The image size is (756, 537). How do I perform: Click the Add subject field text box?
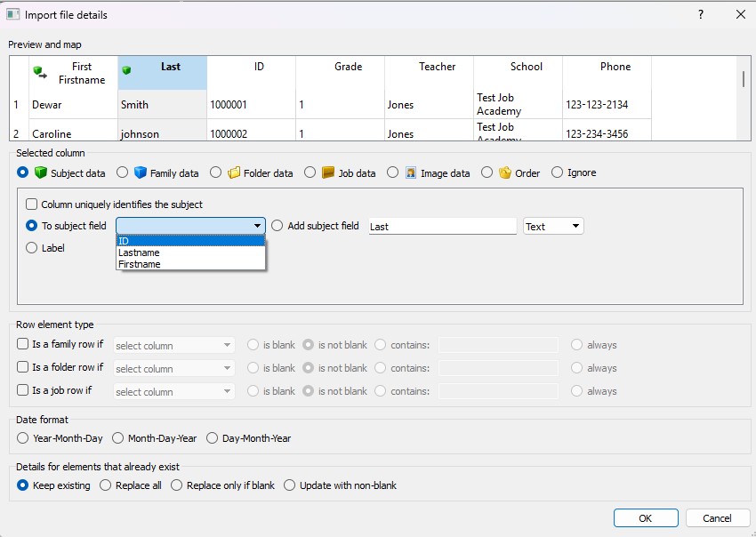pyautogui.click(x=442, y=227)
